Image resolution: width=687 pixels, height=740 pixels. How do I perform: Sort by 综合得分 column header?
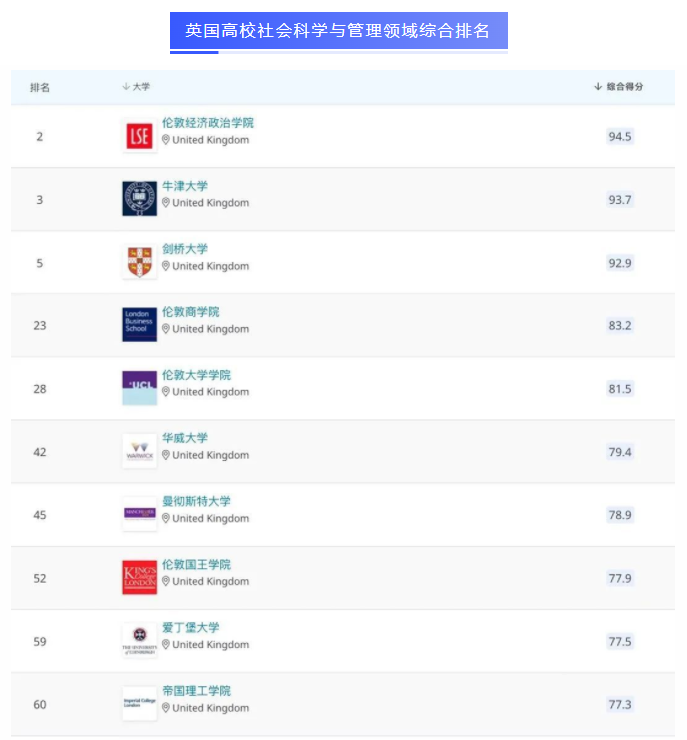click(x=619, y=87)
